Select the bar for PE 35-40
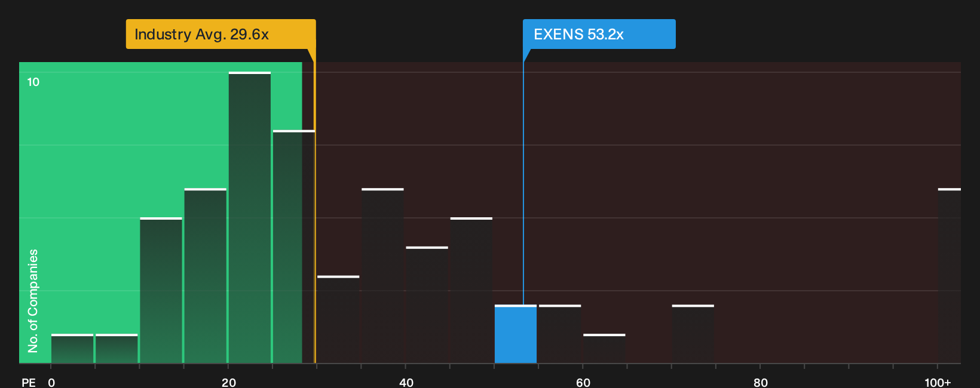 pos(382,276)
